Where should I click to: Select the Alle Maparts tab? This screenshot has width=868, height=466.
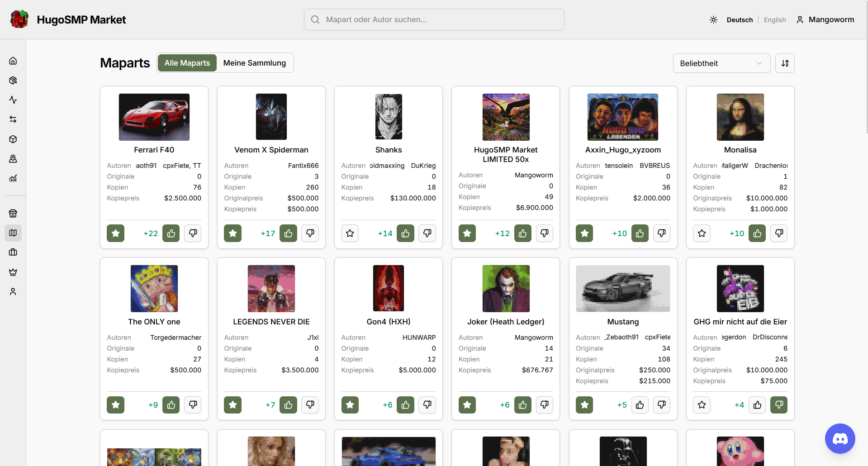click(x=187, y=63)
